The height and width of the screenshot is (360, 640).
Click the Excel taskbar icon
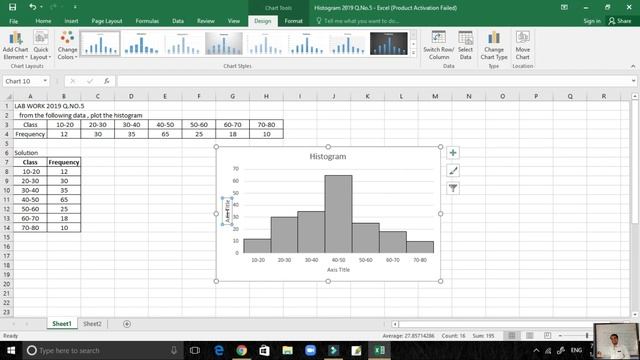tap(379, 350)
